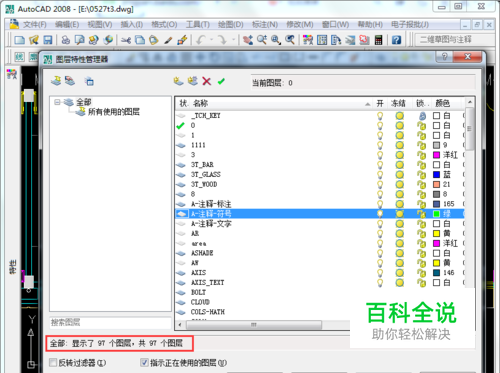Click the Redo arrow icon

click(222, 40)
